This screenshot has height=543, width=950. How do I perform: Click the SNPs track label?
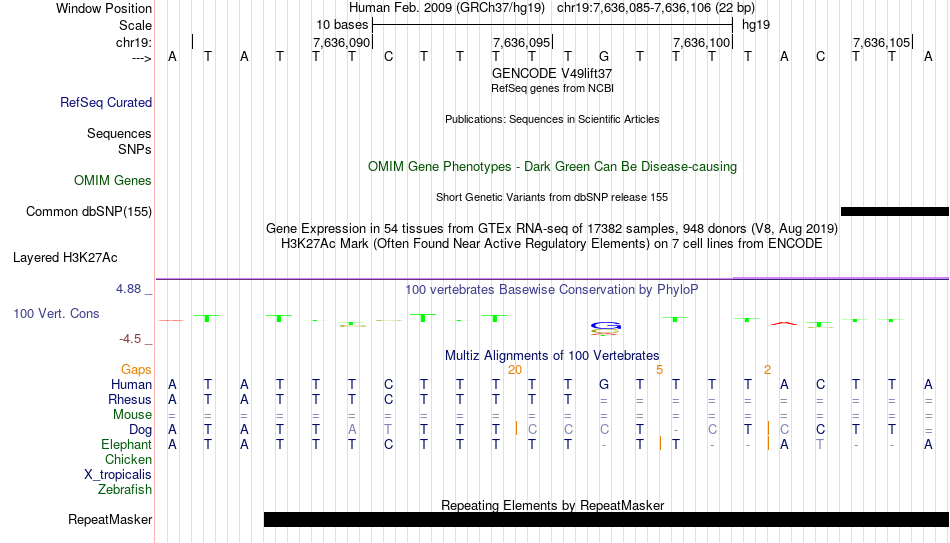(x=135, y=149)
